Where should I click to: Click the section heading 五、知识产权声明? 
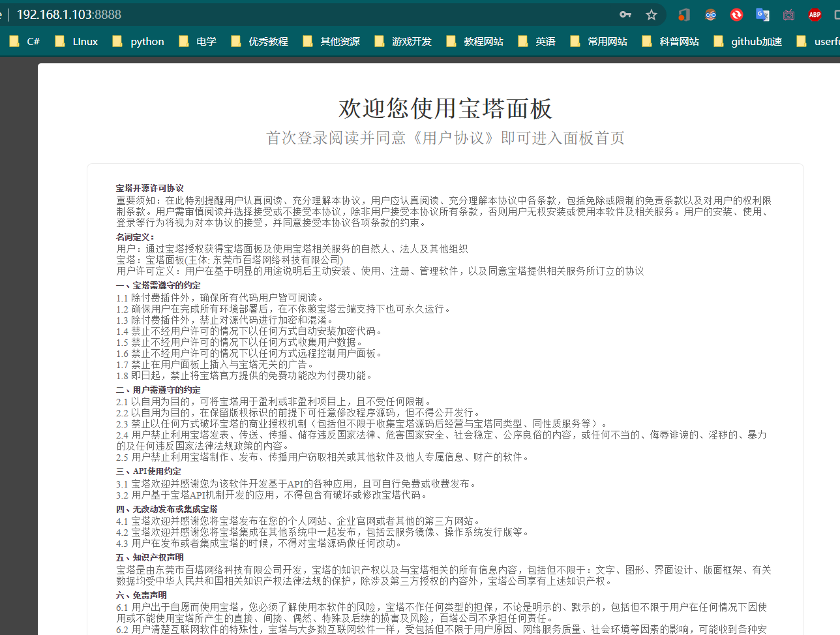click(x=150, y=557)
